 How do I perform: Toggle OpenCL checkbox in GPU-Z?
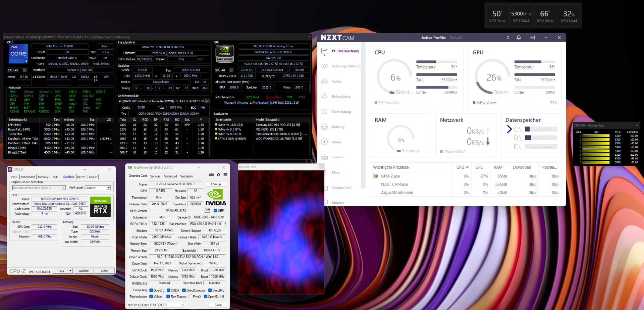pos(151,291)
